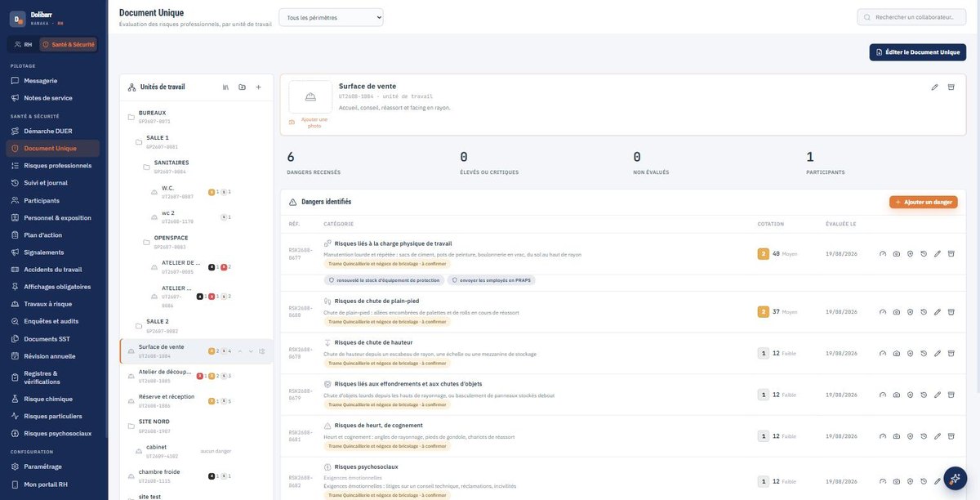Open Plan d'action in the sidebar
This screenshot has height=500, width=980.
coord(54,235)
